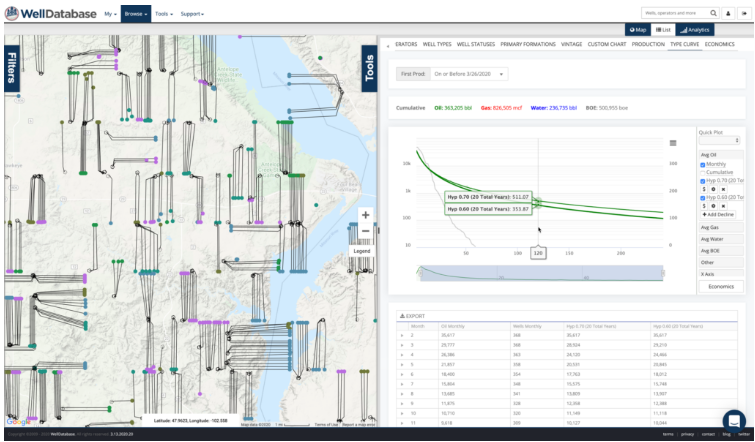Open the terms link in footer
Viewport: 755px width, 442px height.
[x=668, y=434]
